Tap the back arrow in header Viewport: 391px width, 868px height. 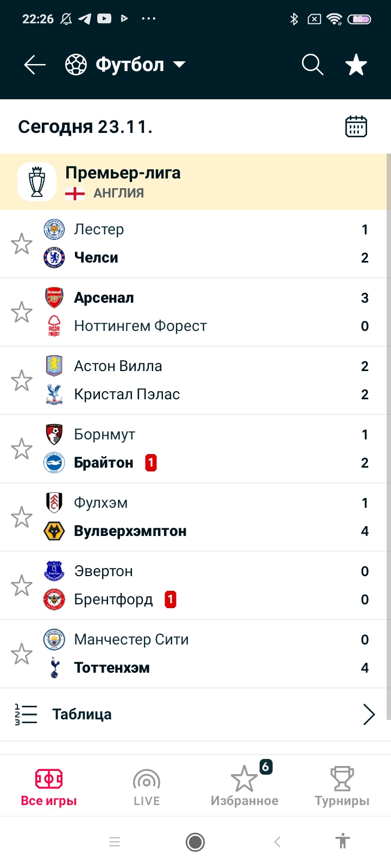tap(35, 65)
